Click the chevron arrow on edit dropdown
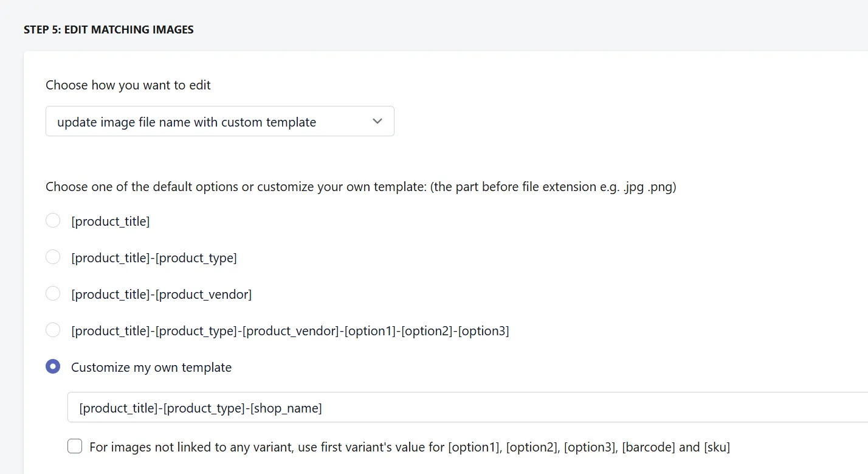 point(377,121)
